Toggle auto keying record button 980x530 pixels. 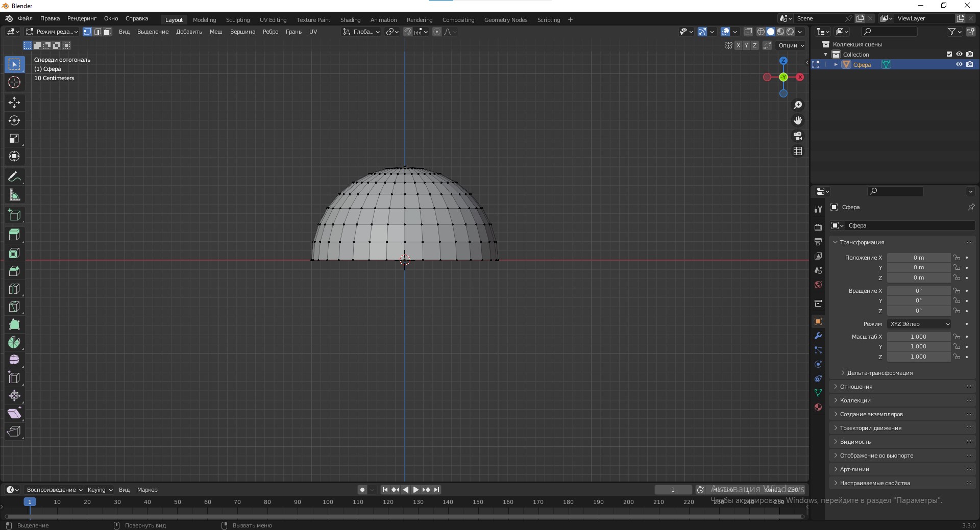click(x=362, y=490)
